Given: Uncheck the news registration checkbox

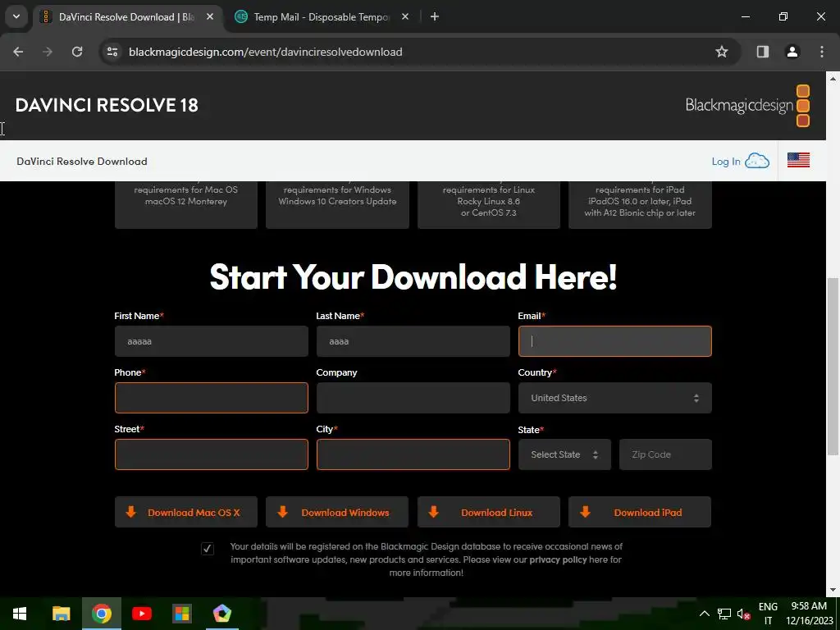Looking at the screenshot, I should tap(208, 549).
